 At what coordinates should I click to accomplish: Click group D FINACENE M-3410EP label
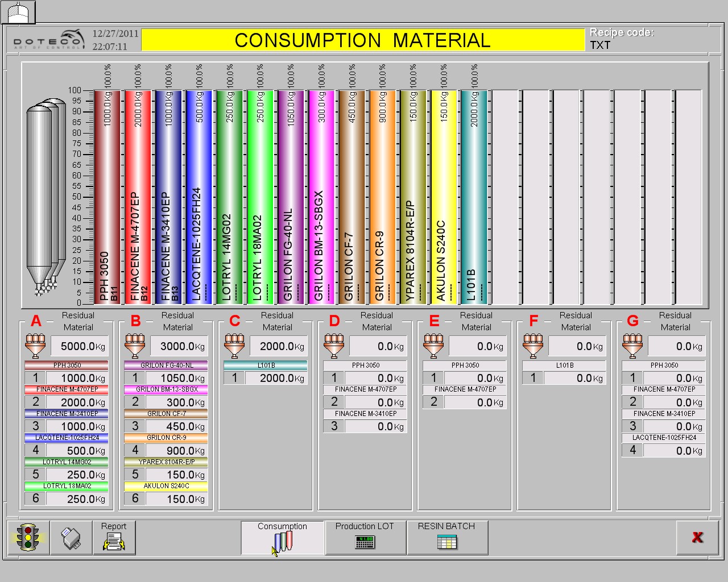click(365, 414)
